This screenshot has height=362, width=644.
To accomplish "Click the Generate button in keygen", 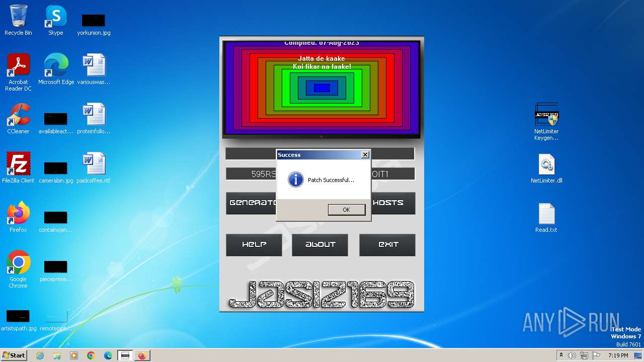I will [x=251, y=203].
